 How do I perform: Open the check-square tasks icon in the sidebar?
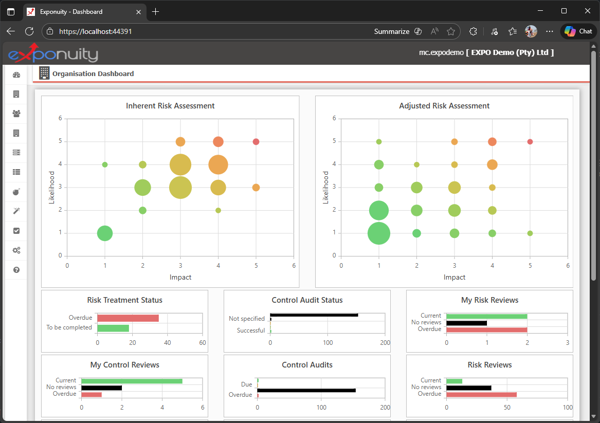click(16, 231)
